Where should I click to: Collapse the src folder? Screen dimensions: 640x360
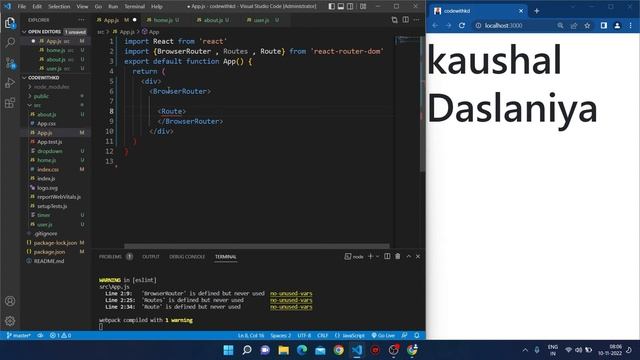click(37, 105)
